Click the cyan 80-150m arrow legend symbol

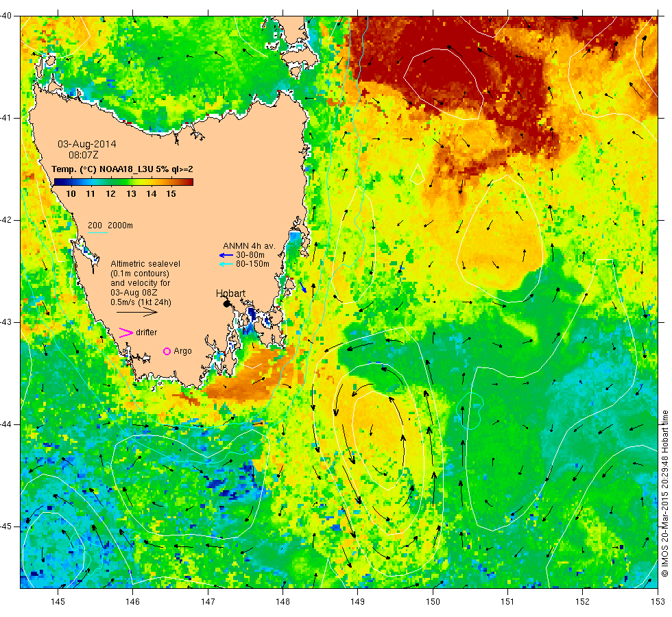point(226,265)
